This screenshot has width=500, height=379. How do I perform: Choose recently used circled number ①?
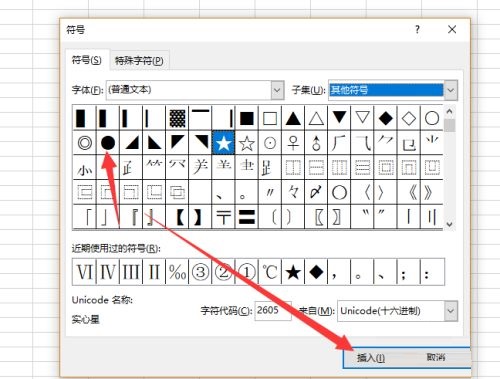click(x=247, y=272)
